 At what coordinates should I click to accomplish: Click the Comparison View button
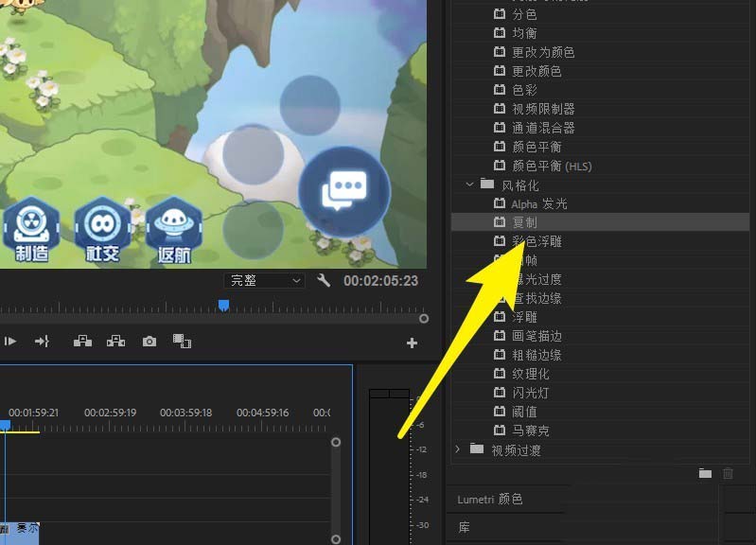pyautogui.click(x=183, y=341)
